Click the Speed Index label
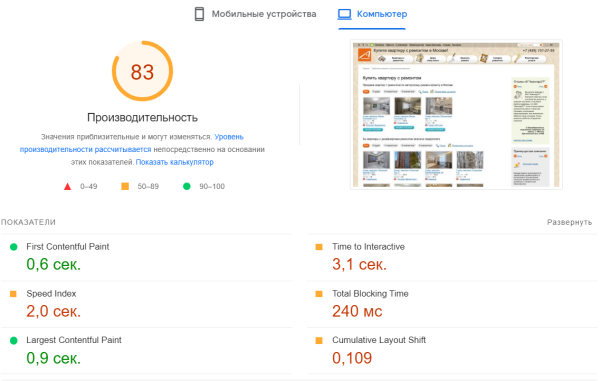Viewport: 600px width, 381px height. 51,294
